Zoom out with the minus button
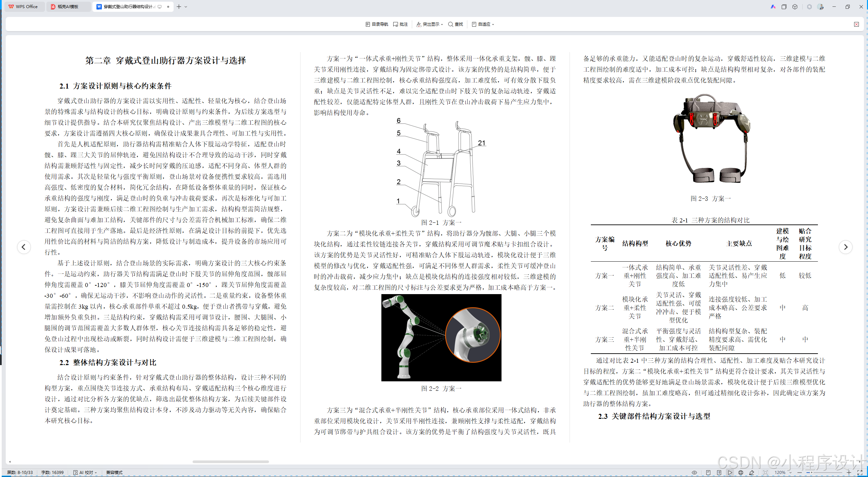The image size is (868, 477). tap(799, 472)
